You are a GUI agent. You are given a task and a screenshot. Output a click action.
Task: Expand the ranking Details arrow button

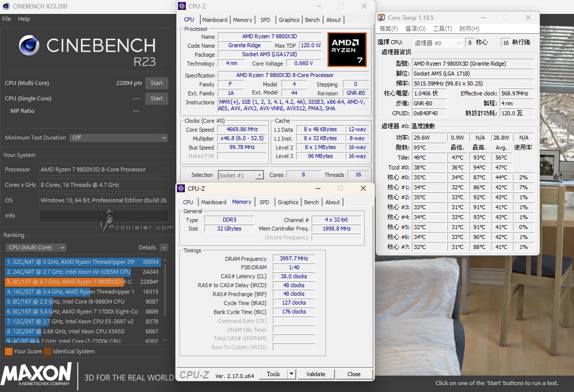point(164,247)
